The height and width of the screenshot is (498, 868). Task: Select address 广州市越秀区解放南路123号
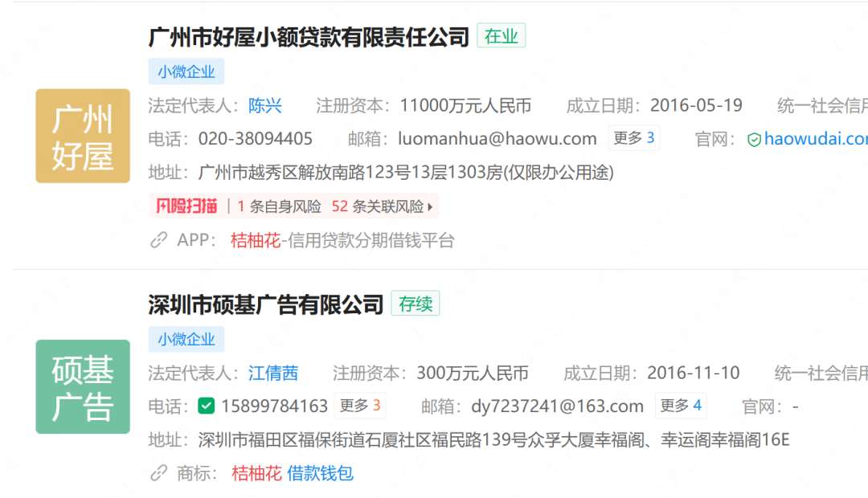(x=305, y=173)
